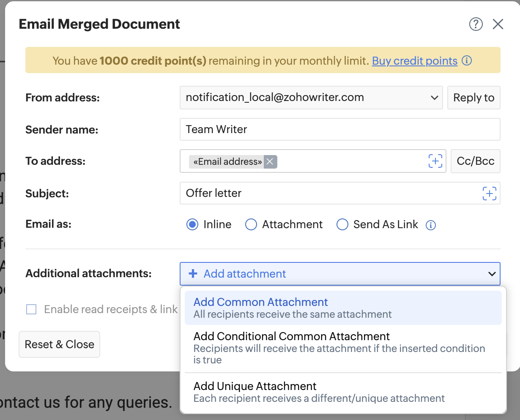Viewport: 520px width, 420px height.
Task: Open the help question mark icon
Action: click(476, 24)
